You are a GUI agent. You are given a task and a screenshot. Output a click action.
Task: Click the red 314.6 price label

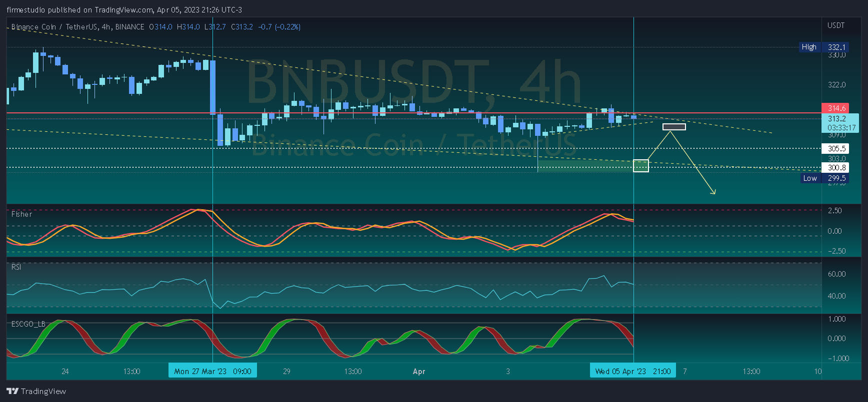[835, 108]
